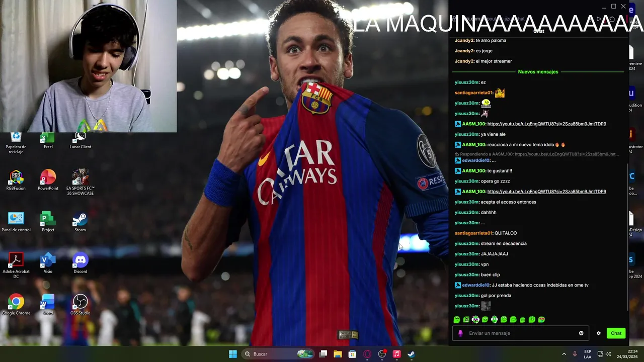Open AASM_100's last youtu.be link
Image resolution: width=644 pixels, height=362 pixels.
[546, 192]
